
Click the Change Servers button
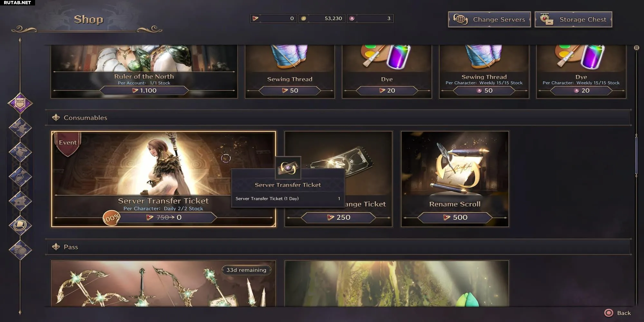pyautogui.click(x=489, y=20)
